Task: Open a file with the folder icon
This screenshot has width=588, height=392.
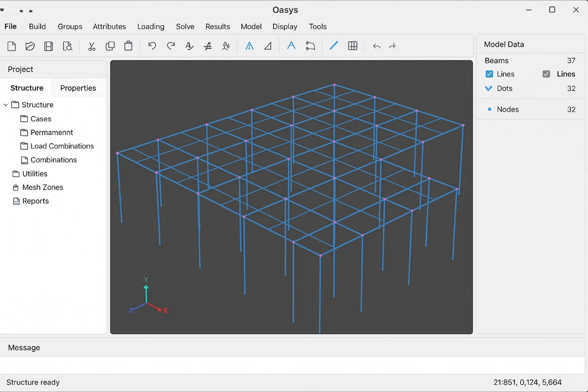Action: click(30, 46)
